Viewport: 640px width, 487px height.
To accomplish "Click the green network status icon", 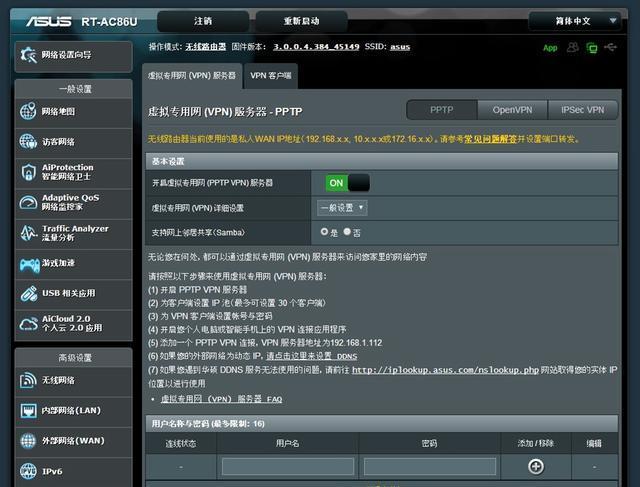I will click(x=592, y=48).
